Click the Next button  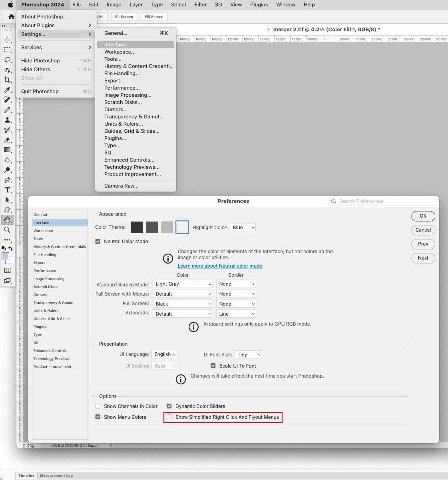(x=423, y=258)
